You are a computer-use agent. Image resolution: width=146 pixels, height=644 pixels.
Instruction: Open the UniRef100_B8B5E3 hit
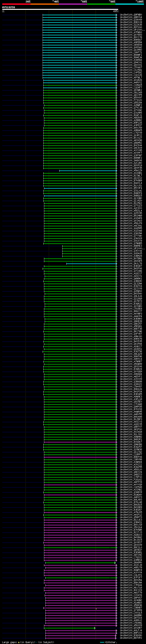[x=131, y=246]
